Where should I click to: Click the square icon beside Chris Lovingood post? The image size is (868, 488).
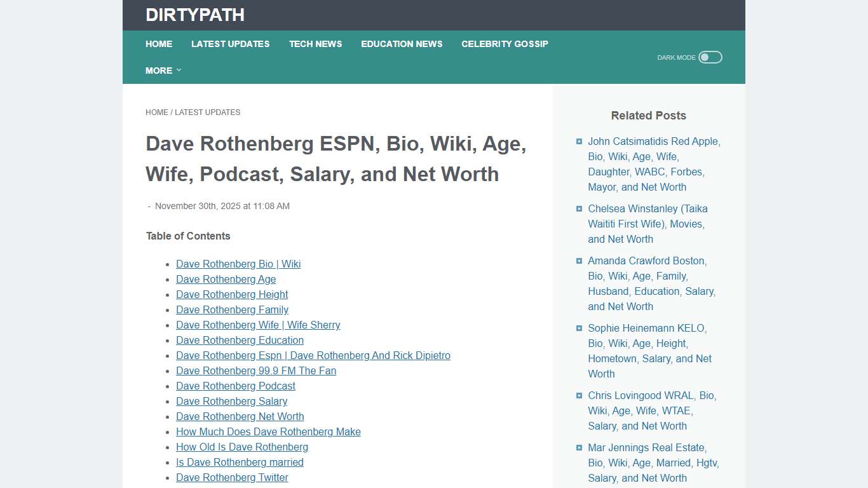click(579, 395)
